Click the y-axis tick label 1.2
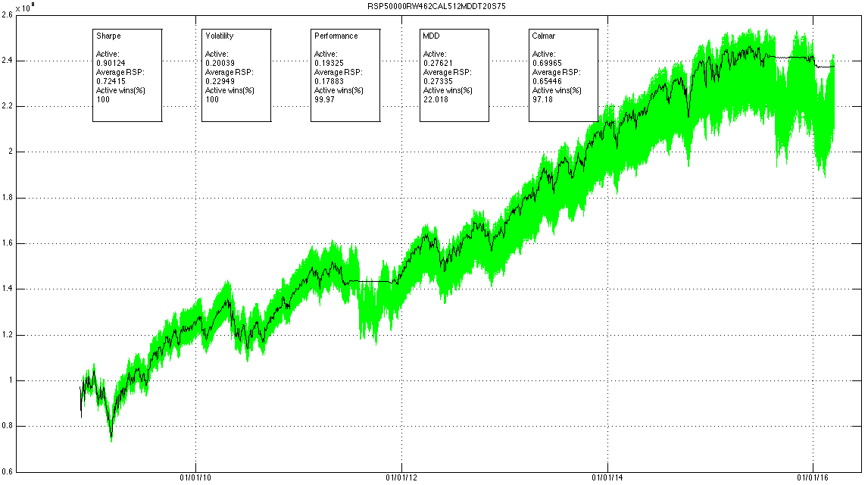This screenshot has height=485, width=868. (8, 335)
